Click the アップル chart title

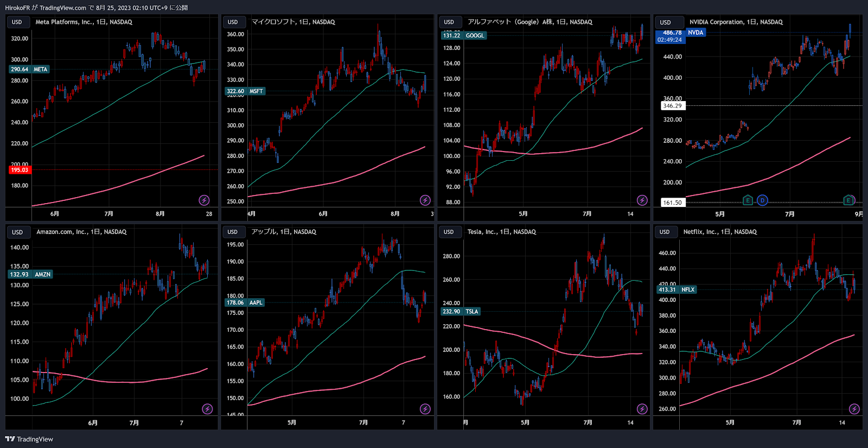coord(284,232)
